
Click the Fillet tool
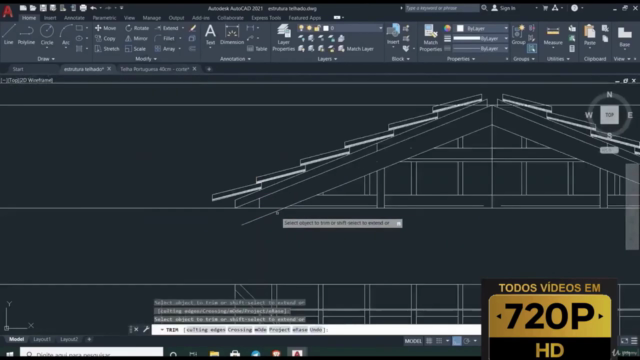pos(165,38)
